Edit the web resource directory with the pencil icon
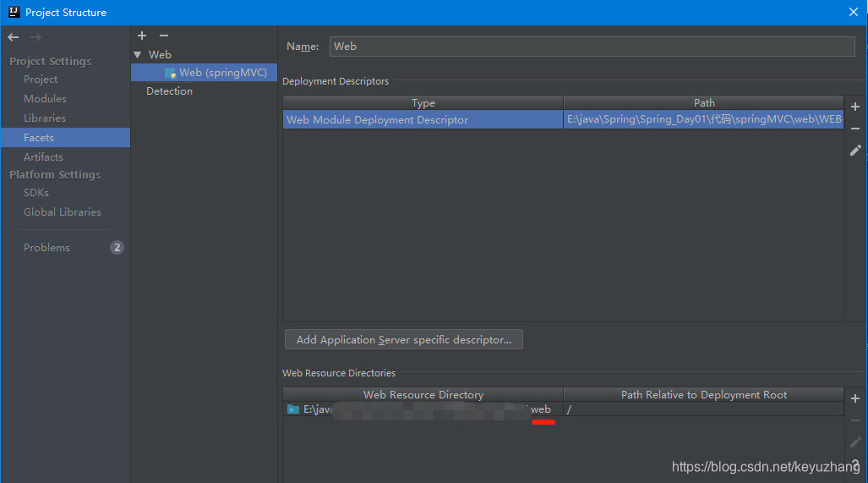 pos(855,442)
